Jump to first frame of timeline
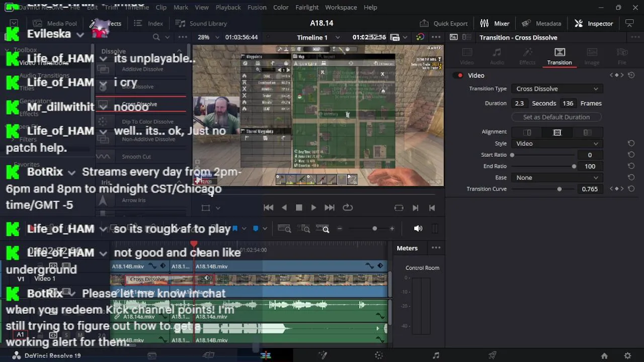The width and height of the screenshot is (644, 362). (x=268, y=207)
